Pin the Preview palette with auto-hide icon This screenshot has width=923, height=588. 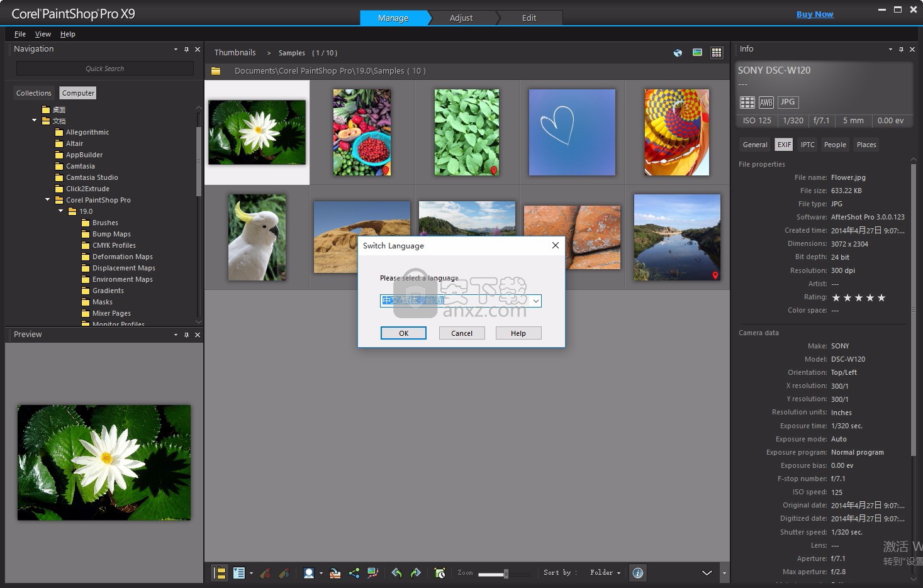pyautogui.click(x=186, y=335)
